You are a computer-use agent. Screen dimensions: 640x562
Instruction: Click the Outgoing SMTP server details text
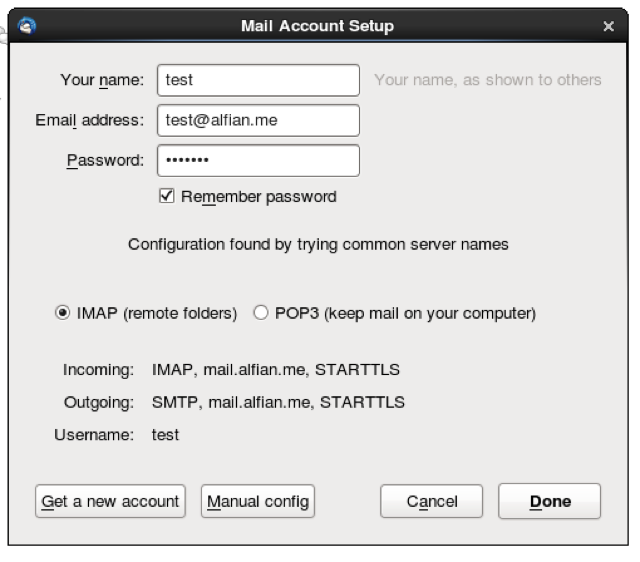[x=278, y=402]
